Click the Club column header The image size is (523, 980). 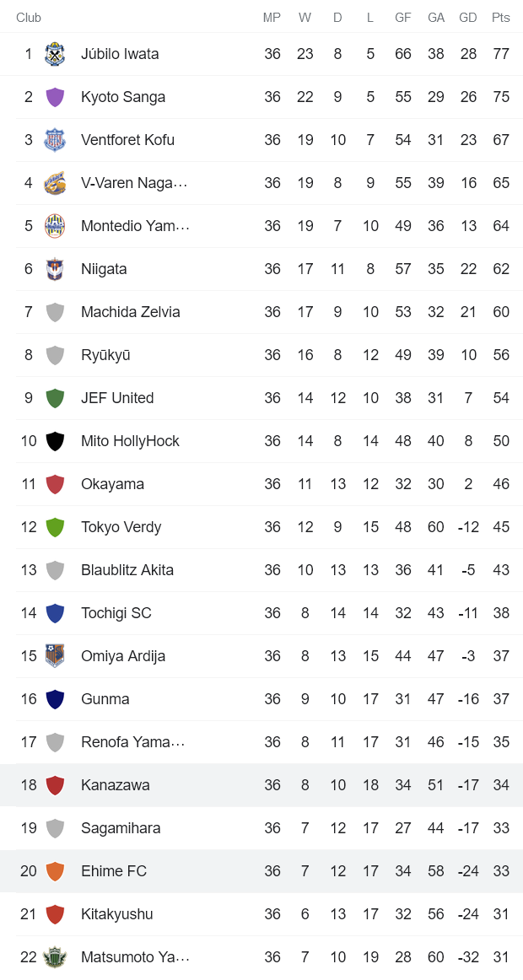(x=29, y=18)
